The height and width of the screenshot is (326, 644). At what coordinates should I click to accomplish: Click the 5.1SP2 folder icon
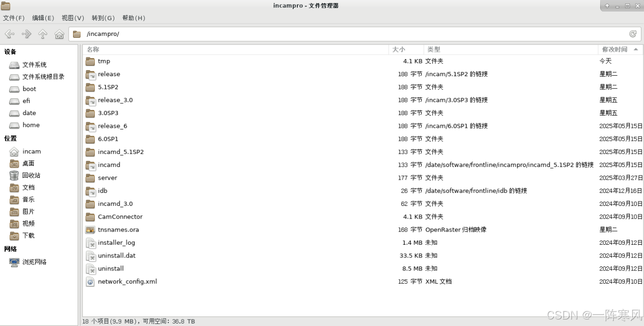[90, 87]
